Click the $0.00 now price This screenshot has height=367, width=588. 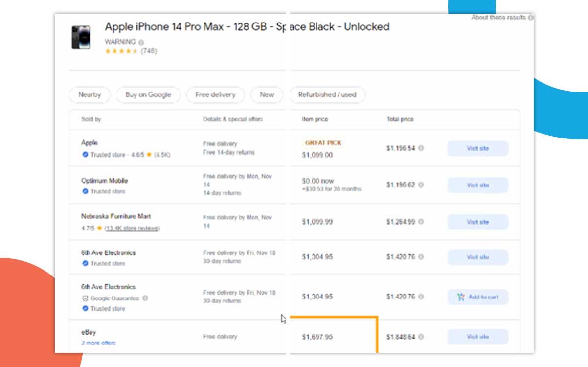coord(318,181)
